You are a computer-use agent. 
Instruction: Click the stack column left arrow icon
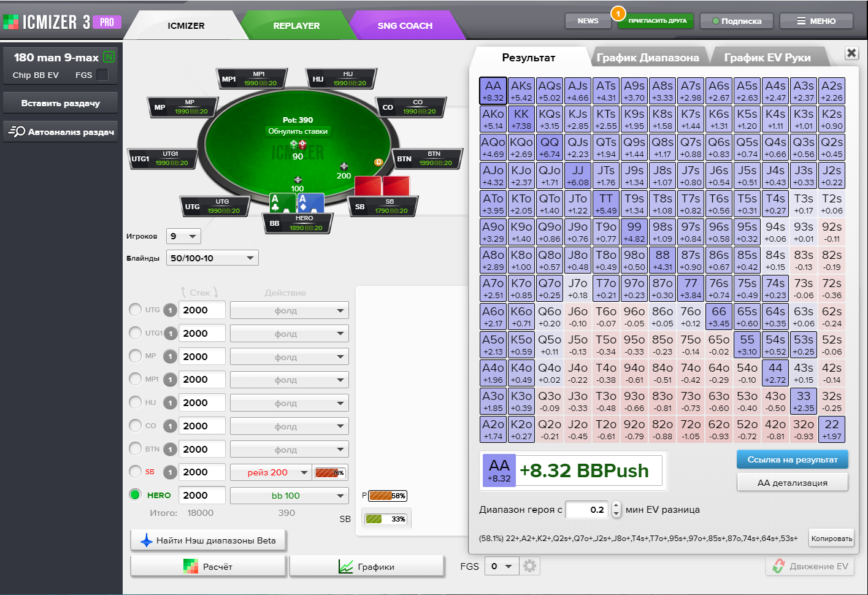[x=183, y=293]
